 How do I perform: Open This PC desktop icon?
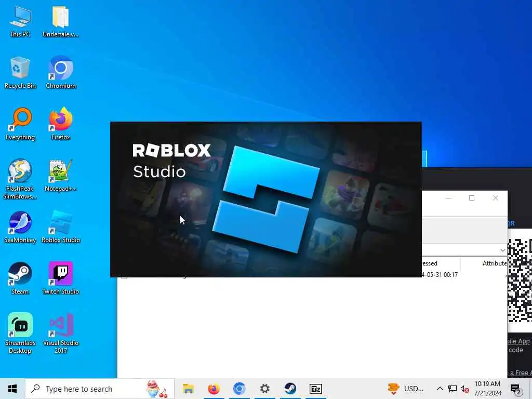(x=20, y=22)
